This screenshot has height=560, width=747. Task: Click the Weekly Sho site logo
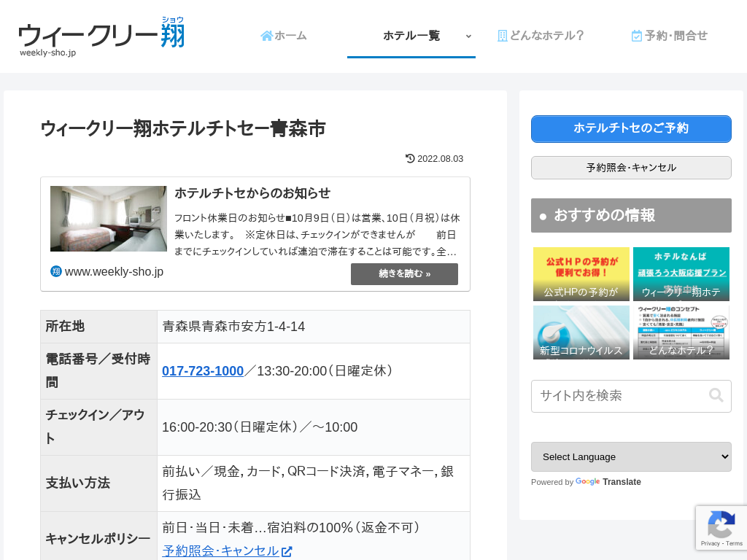coord(101,36)
